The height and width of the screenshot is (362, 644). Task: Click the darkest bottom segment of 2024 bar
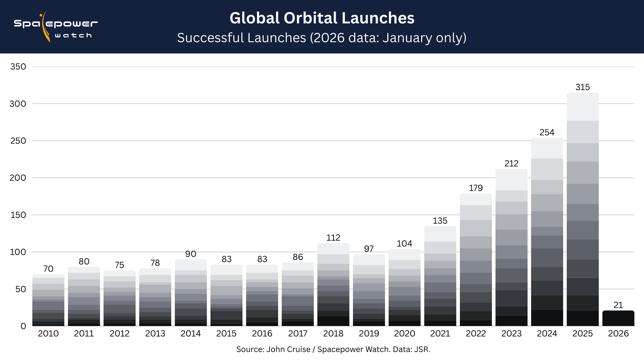(547, 318)
